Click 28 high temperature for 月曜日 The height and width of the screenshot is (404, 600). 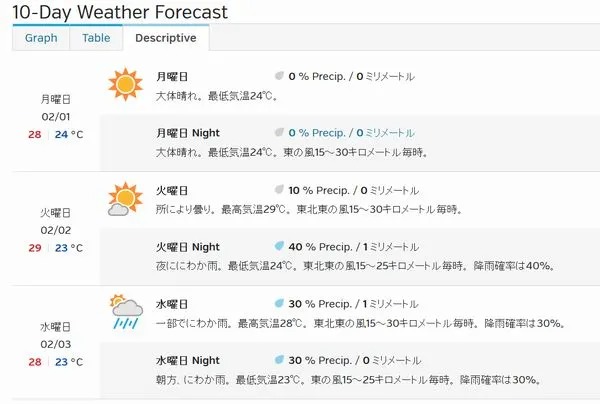(x=35, y=135)
